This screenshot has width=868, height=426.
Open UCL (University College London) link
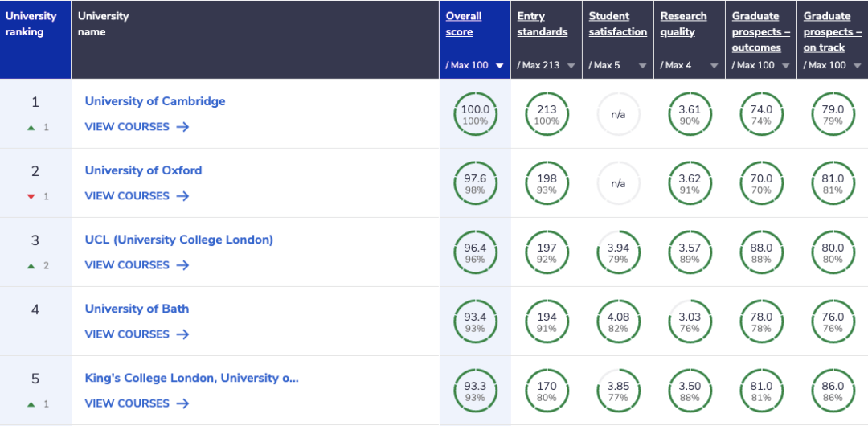[178, 240]
